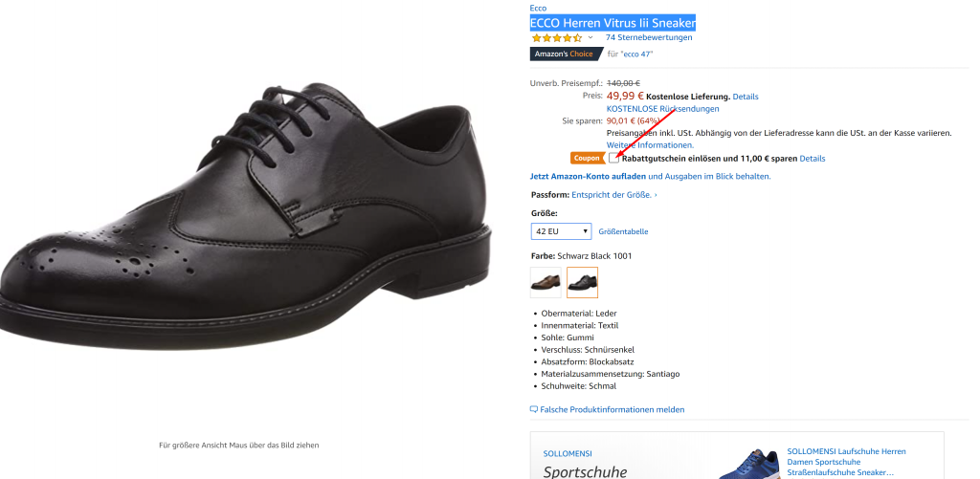Select the black shoe color swatch
The image size is (980, 479).
pyautogui.click(x=582, y=282)
